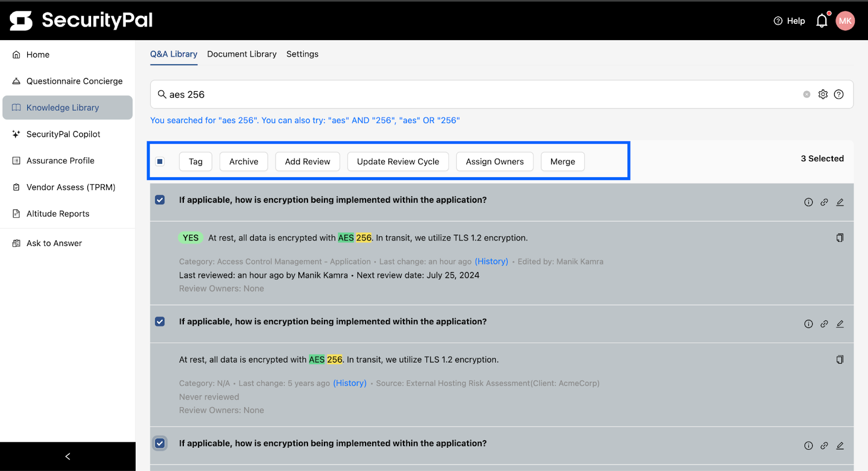
Task: Click the Assurance Profile icon in sidebar
Action: [x=16, y=161]
